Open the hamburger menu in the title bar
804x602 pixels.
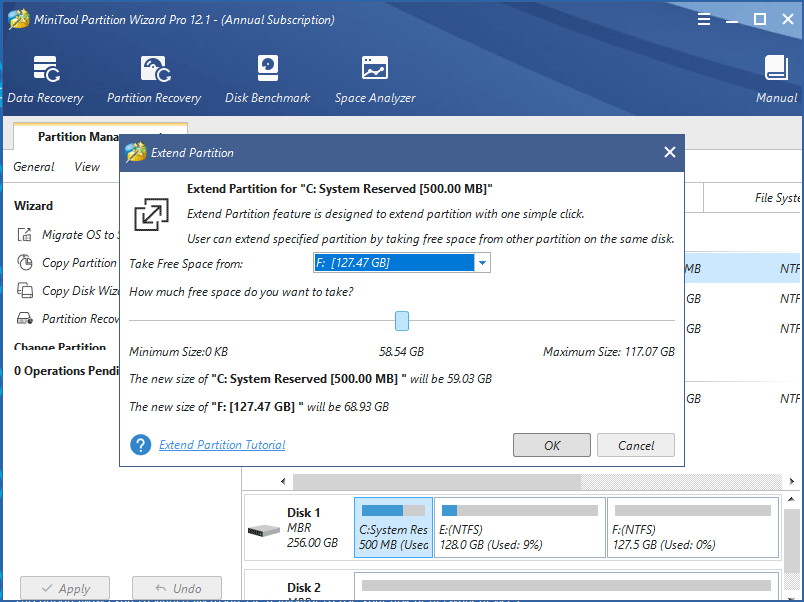click(x=704, y=19)
